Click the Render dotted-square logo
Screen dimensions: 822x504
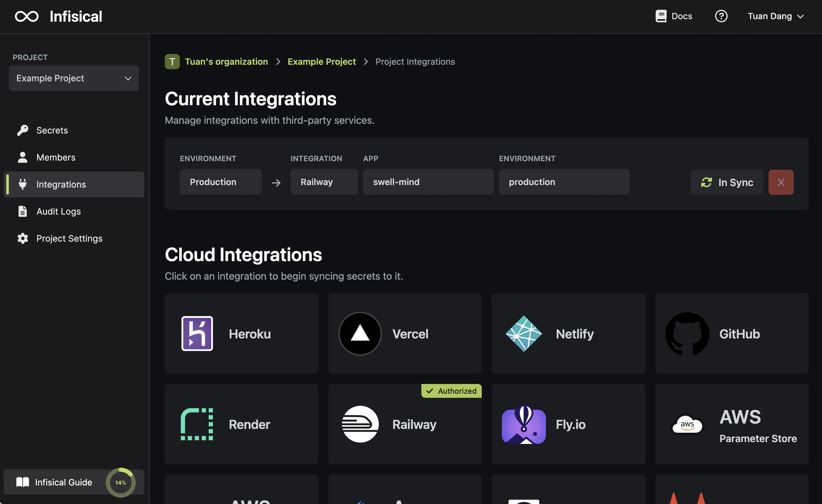point(197,424)
